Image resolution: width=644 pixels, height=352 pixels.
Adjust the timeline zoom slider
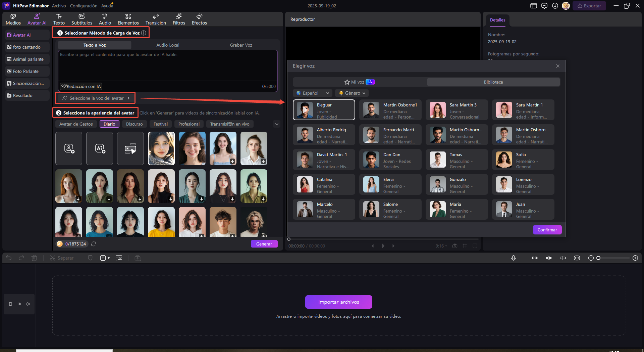pos(598,258)
